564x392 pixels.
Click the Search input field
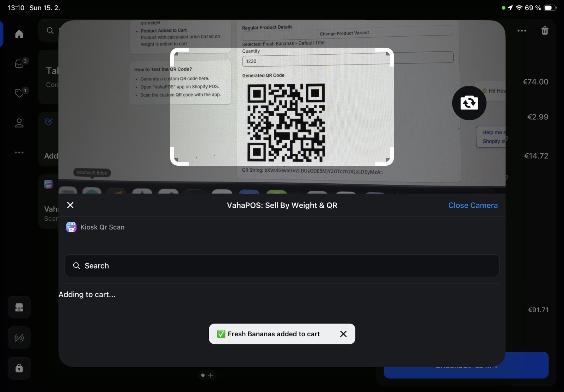282,266
